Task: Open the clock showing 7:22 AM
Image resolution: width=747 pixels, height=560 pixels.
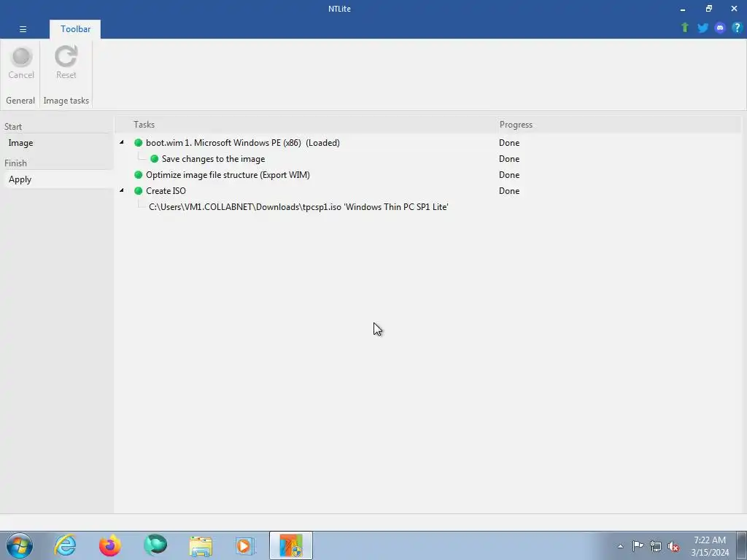Action: click(x=710, y=546)
